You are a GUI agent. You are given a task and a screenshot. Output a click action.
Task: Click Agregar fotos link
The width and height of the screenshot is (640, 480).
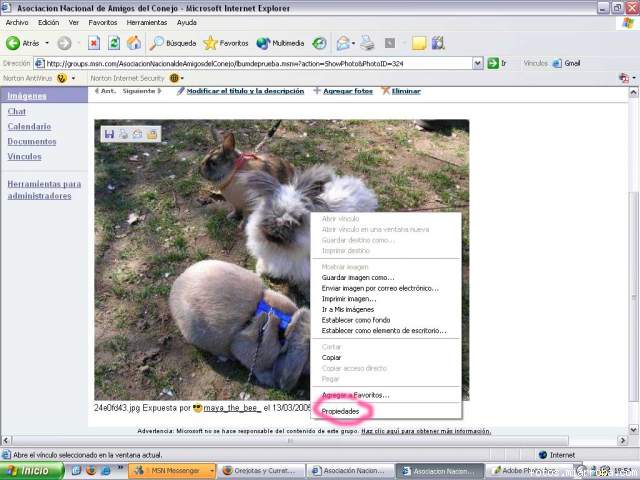click(x=348, y=91)
